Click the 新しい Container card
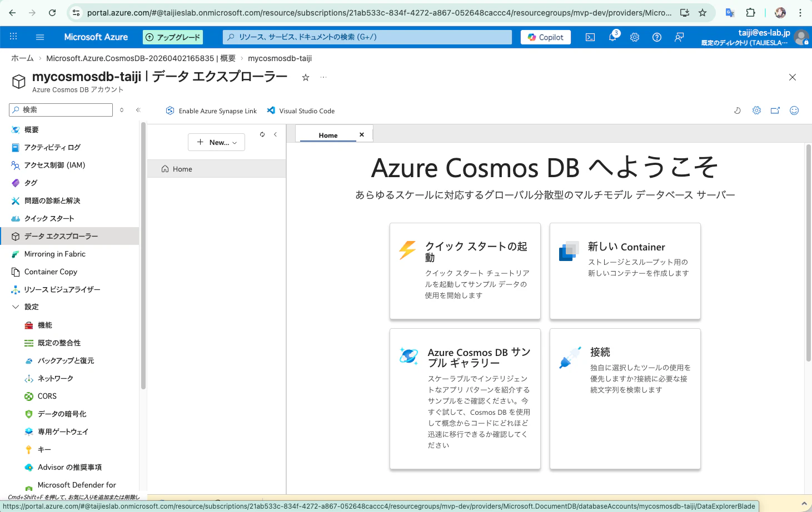 pyautogui.click(x=625, y=271)
